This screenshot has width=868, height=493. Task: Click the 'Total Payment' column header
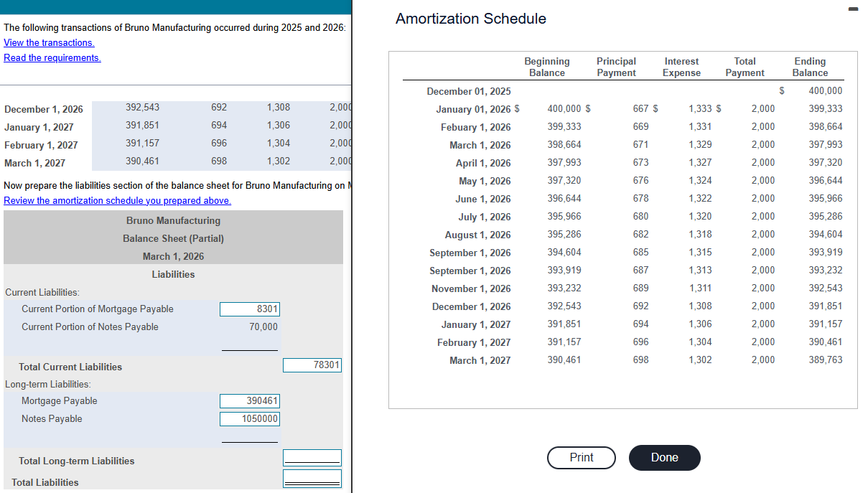tap(745, 67)
